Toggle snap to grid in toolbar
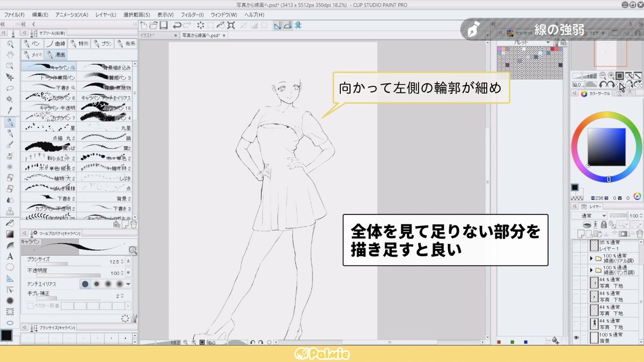This screenshot has height=362, width=644. coord(297,25)
